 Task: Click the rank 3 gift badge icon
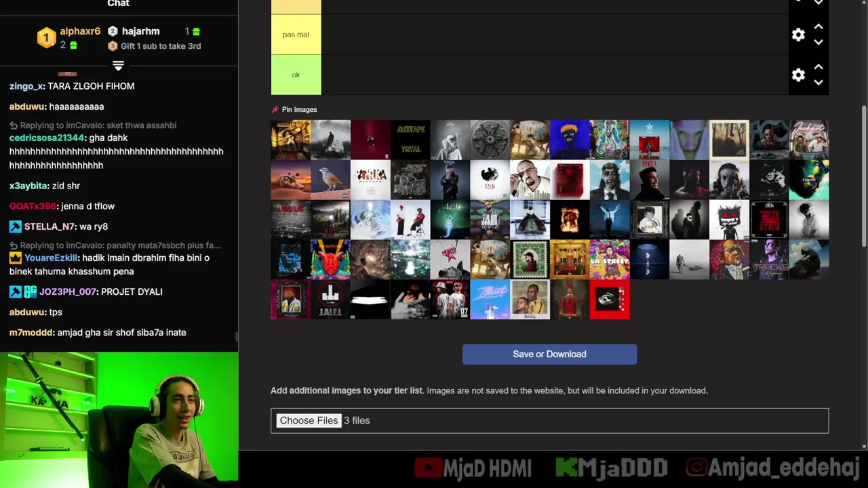(x=113, y=46)
